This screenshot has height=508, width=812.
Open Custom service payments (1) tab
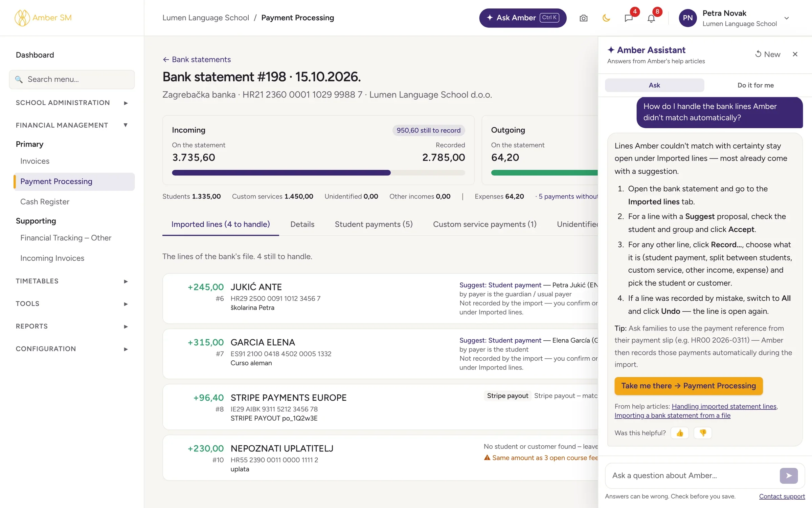[x=484, y=224]
